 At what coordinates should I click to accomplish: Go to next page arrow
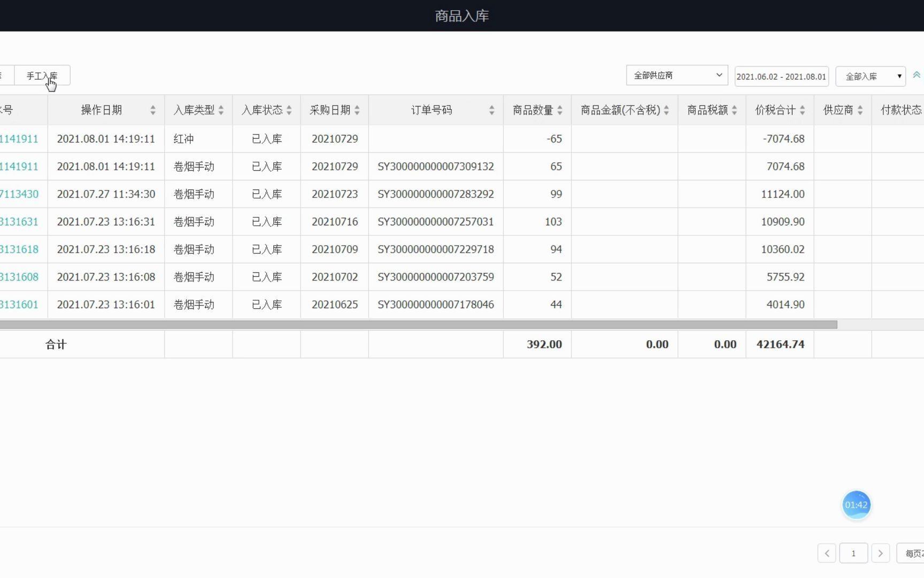pyautogui.click(x=880, y=553)
